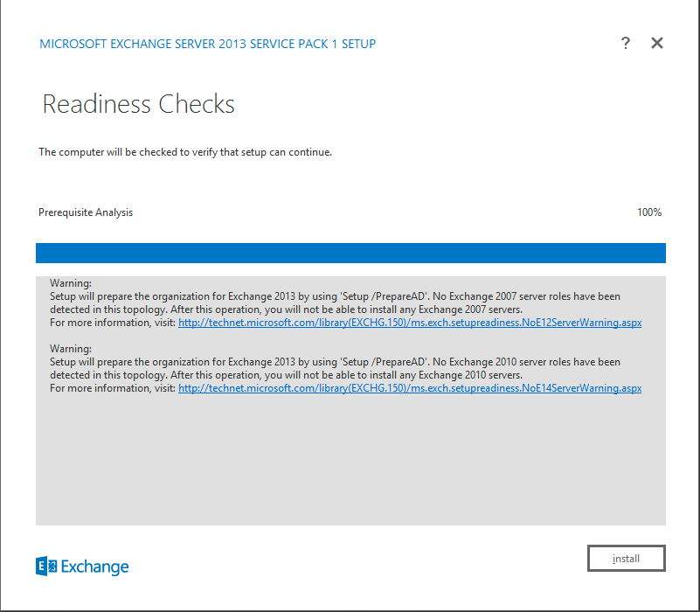700x612 pixels.
Task: Click the 'Prerequisite Analysis' label
Action: coord(86,212)
